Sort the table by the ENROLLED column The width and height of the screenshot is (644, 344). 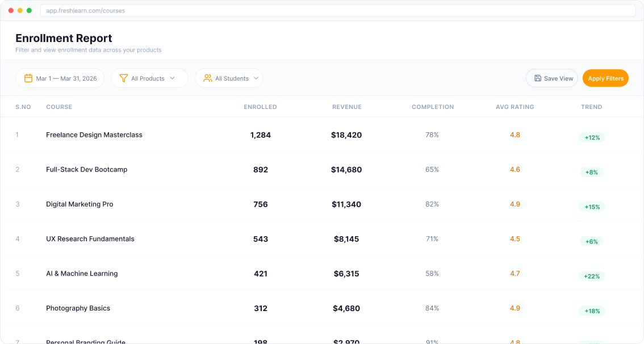click(260, 107)
